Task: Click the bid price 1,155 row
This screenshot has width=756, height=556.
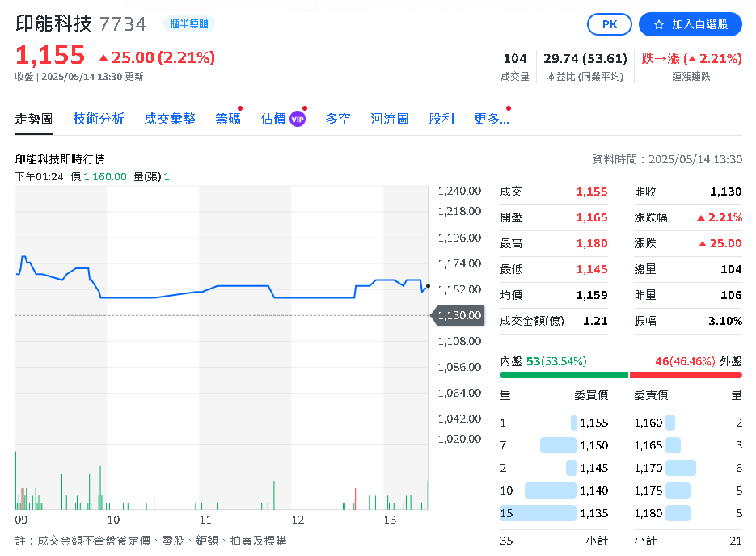Action: click(x=554, y=423)
